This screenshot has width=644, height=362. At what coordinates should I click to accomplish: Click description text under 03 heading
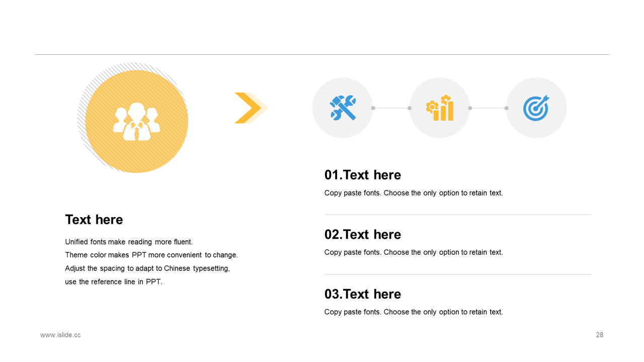[414, 312]
